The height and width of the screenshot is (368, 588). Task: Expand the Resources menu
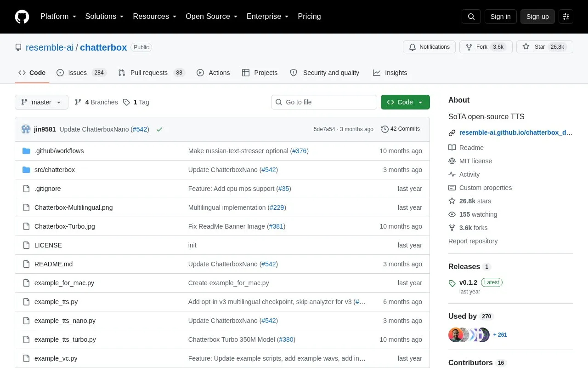[155, 17]
